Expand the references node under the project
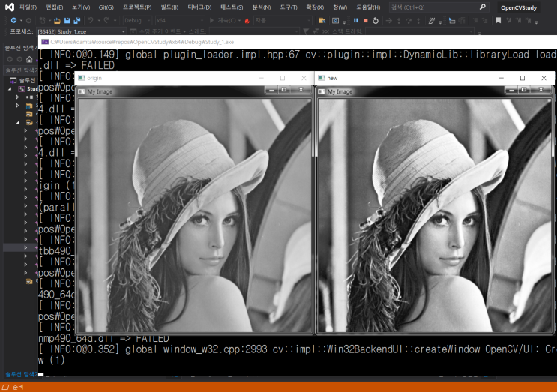Viewport: 557px width, 392px height. click(17, 97)
